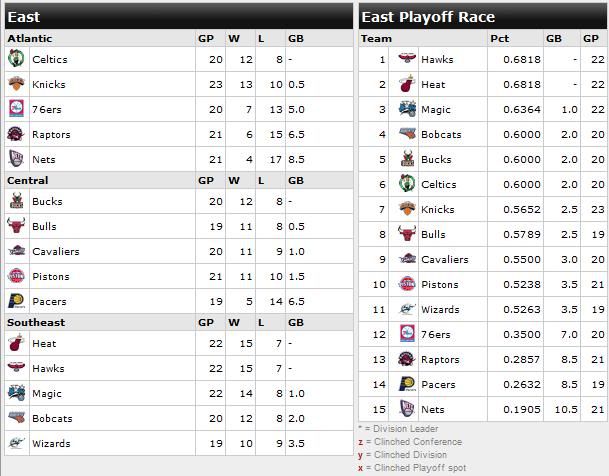
Task: Click the Celtics logo in Playoff Race
Action: pos(407,184)
